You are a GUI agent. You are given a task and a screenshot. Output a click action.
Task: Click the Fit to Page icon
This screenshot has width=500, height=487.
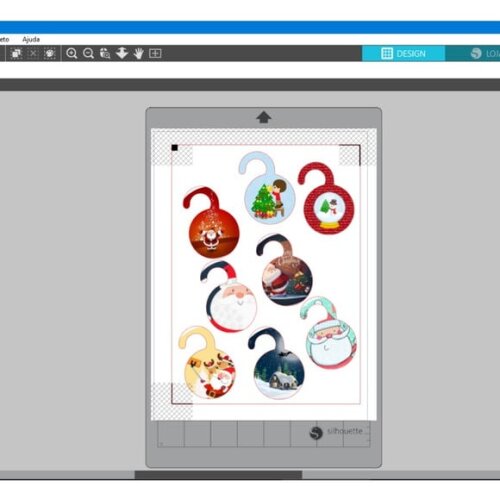pyautogui.click(x=155, y=53)
